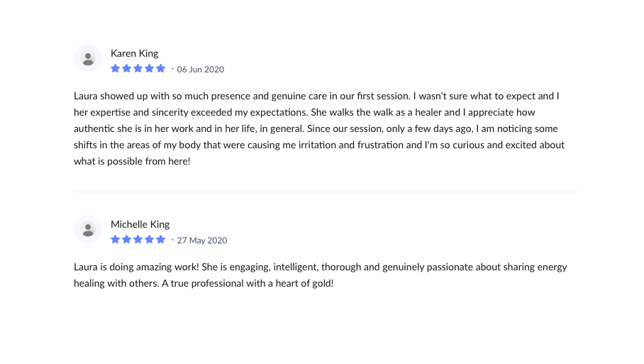Click third star of Karen King's rating
The image size is (644, 364).
click(138, 69)
